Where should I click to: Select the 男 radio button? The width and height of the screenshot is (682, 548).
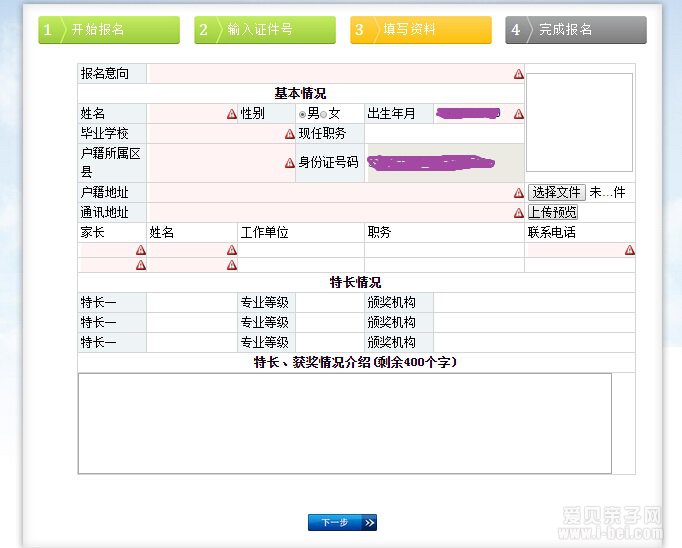pyautogui.click(x=302, y=114)
